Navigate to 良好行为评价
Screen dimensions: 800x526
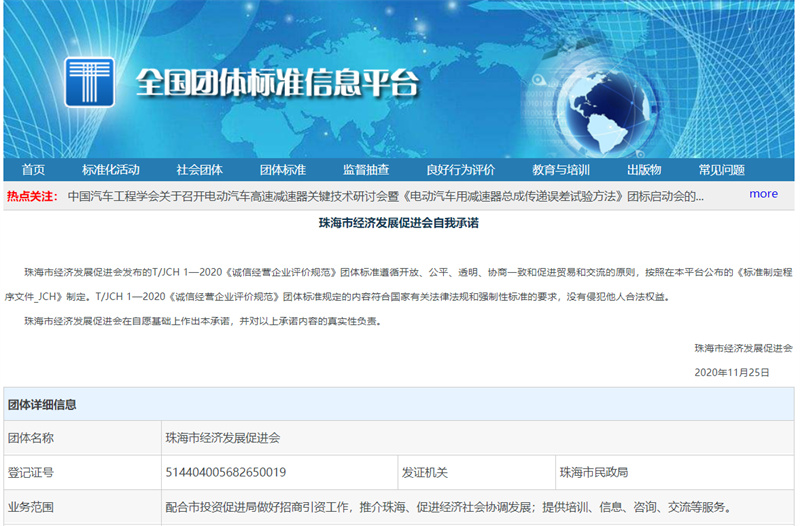[x=461, y=170]
